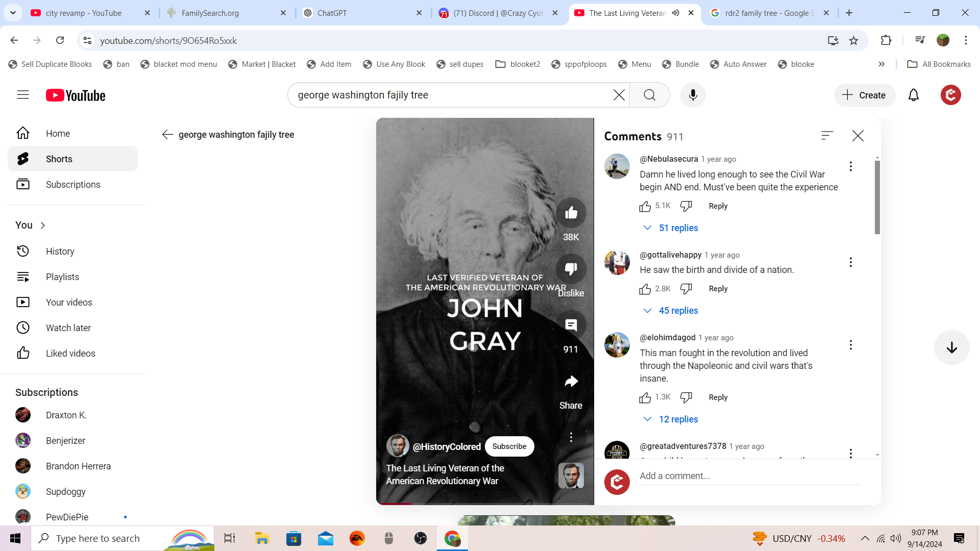Image resolution: width=980 pixels, height=551 pixels.
Task: Start voice search with microphone icon
Action: coord(693,95)
